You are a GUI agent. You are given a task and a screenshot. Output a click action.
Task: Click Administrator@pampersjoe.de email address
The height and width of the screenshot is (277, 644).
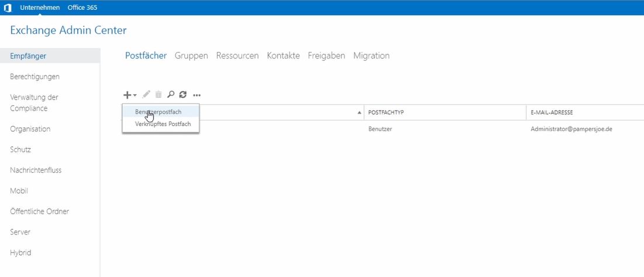(571, 129)
